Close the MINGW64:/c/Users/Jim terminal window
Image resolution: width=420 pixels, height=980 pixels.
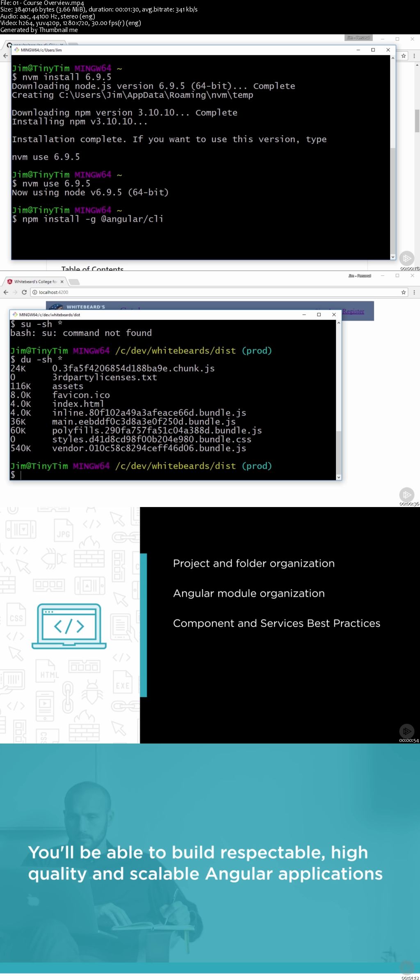coord(388,50)
